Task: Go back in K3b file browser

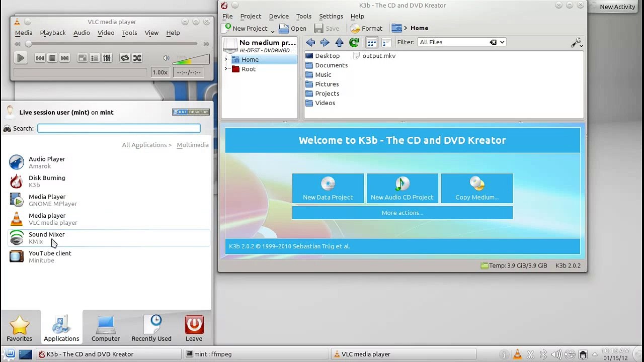Action: 310,43
